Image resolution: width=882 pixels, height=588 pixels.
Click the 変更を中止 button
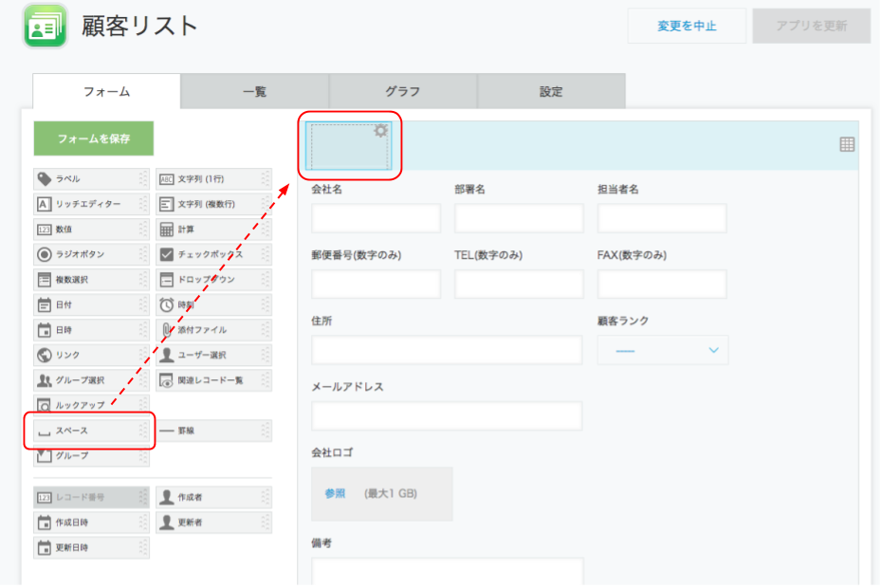coord(687,27)
